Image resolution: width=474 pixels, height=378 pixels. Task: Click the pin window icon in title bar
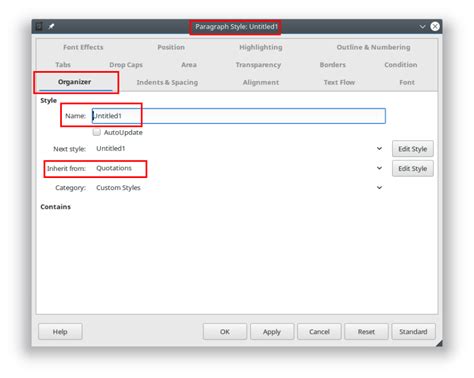point(51,26)
